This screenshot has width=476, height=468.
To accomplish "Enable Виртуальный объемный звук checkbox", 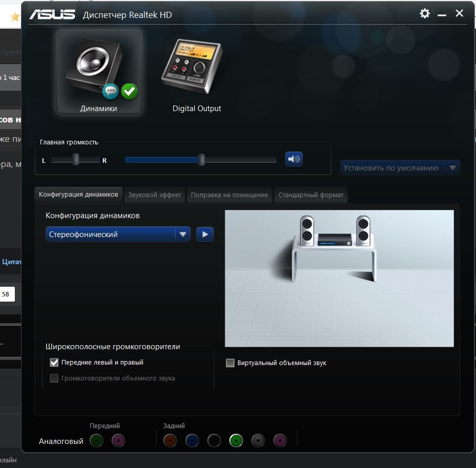I will [230, 363].
